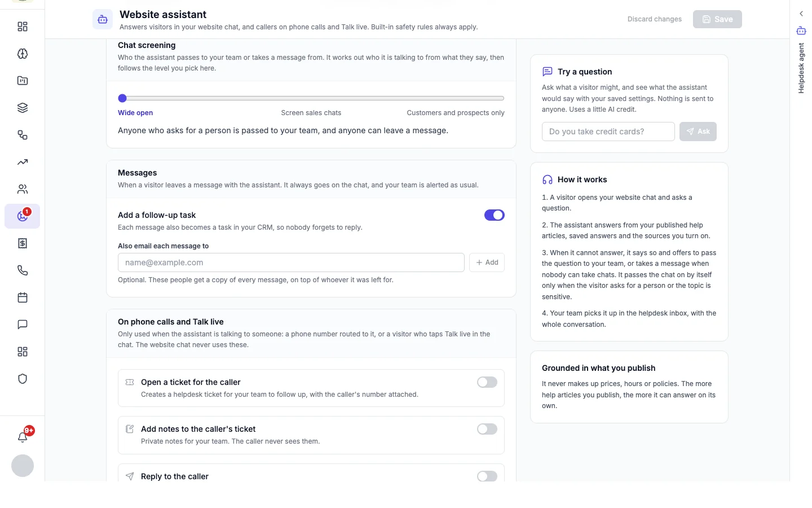Click the Try a question input field

(x=608, y=132)
